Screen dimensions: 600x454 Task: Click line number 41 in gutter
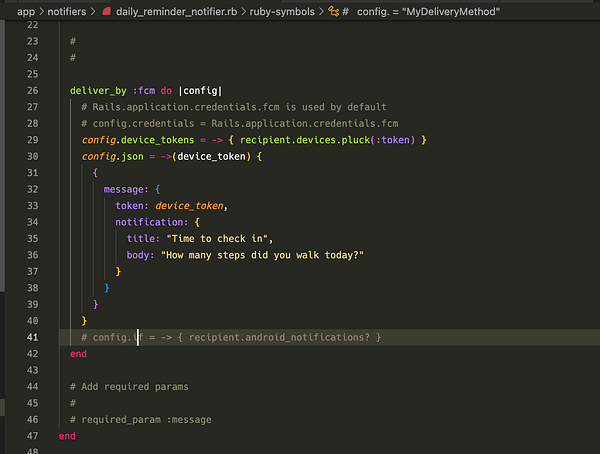(33, 337)
